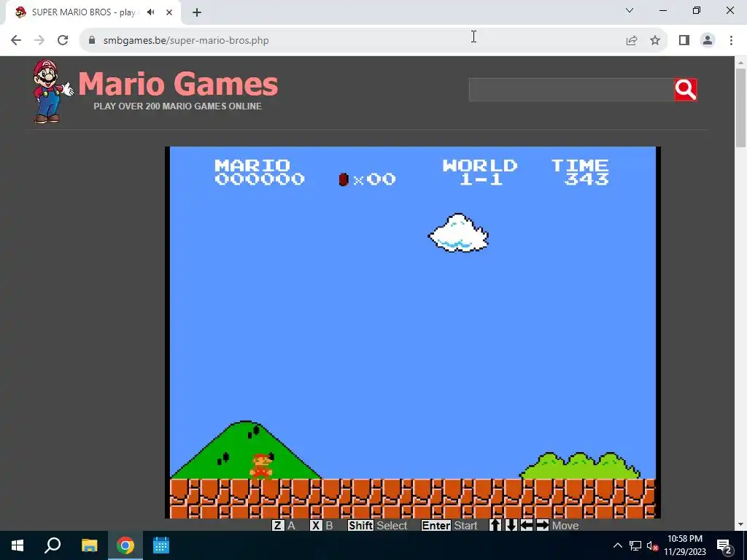Click the site search input field
The width and height of the screenshot is (747, 560).
pos(570,90)
